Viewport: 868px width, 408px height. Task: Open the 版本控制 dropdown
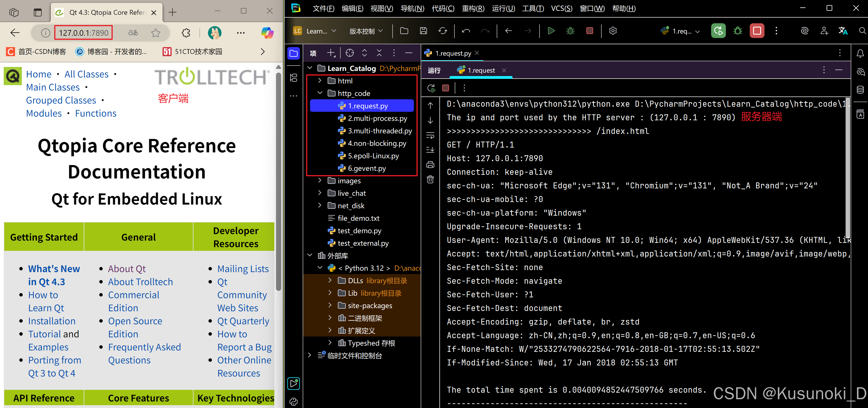coord(366,31)
